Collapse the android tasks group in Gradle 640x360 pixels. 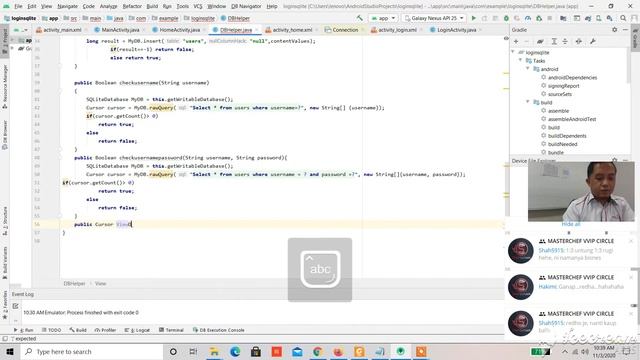click(528, 69)
